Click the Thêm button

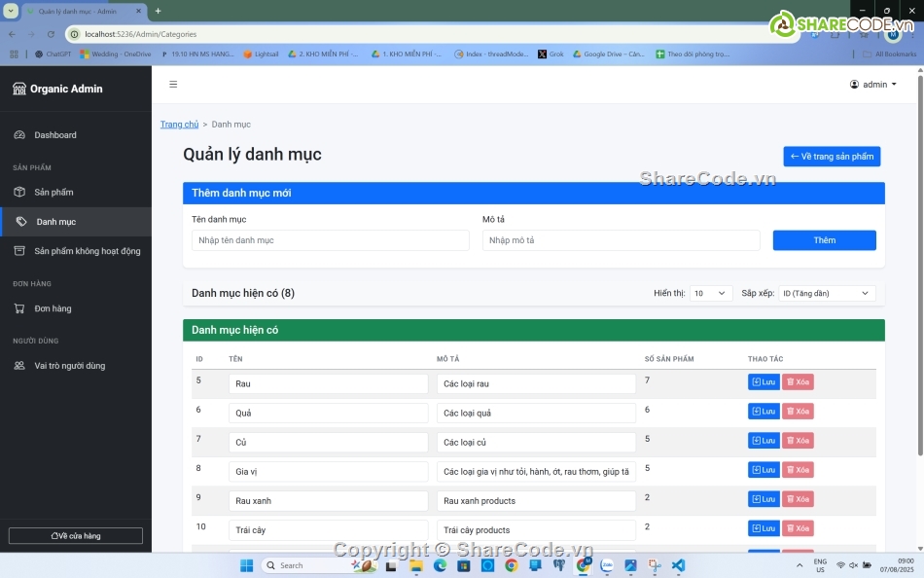[x=825, y=240]
